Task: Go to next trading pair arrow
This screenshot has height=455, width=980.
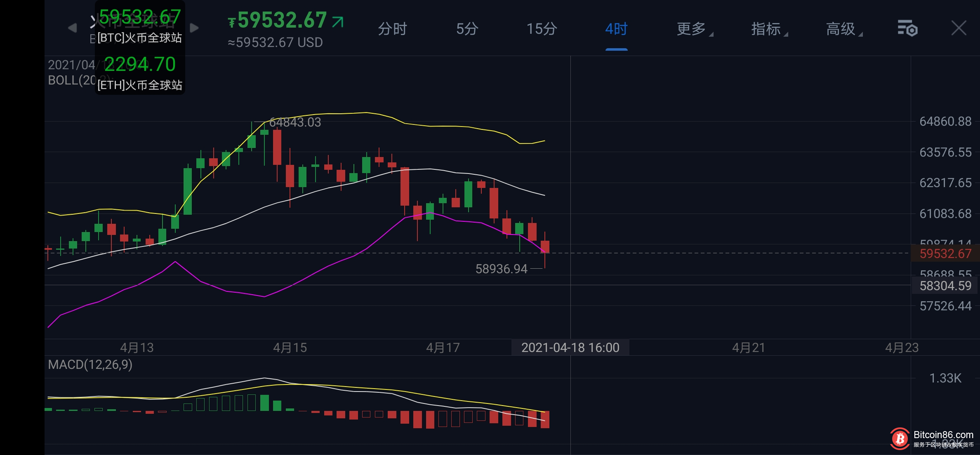Action: (x=194, y=28)
